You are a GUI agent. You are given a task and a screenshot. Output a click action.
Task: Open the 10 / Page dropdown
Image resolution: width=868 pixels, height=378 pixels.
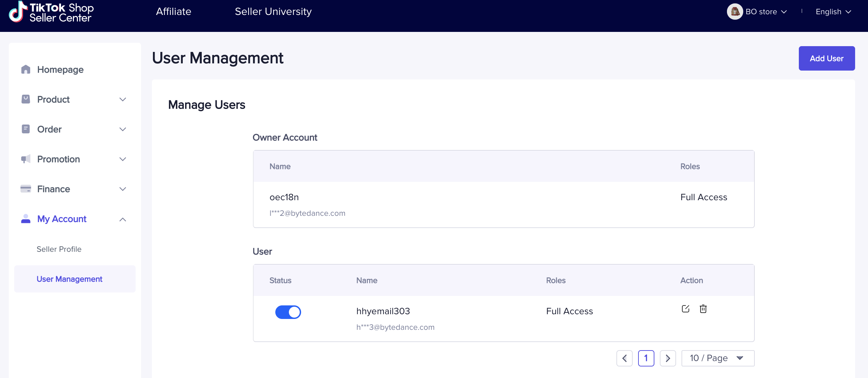tap(717, 358)
